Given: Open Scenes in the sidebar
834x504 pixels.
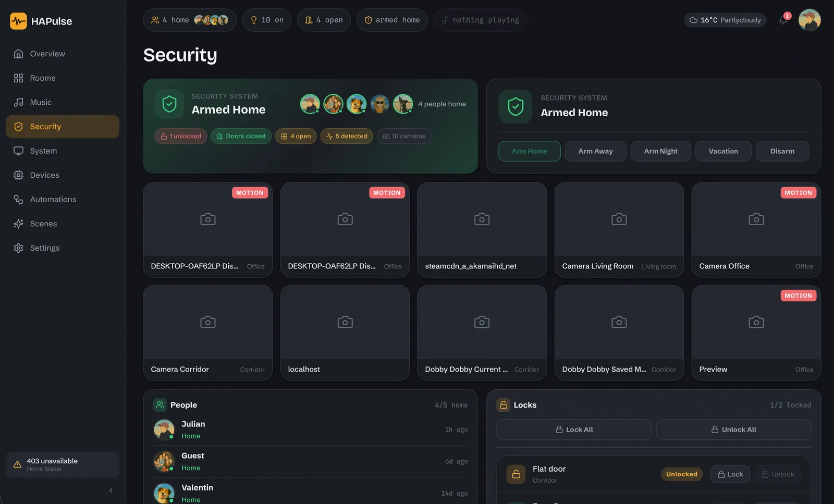Looking at the screenshot, I should [x=63, y=224].
